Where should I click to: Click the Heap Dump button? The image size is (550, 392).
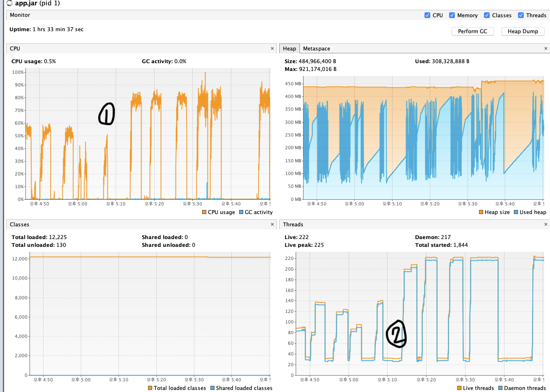tap(523, 31)
